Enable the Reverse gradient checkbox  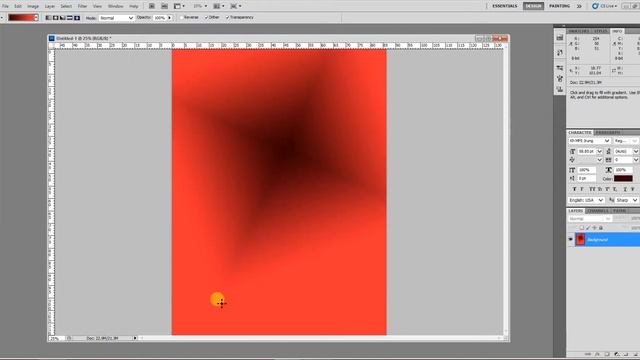point(182,18)
